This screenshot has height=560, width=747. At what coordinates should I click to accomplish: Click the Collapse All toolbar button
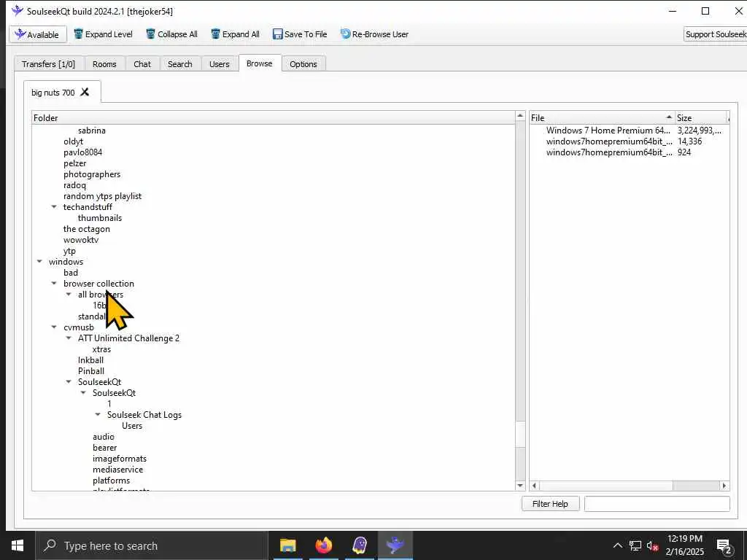pyautogui.click(x=171, y=34)
